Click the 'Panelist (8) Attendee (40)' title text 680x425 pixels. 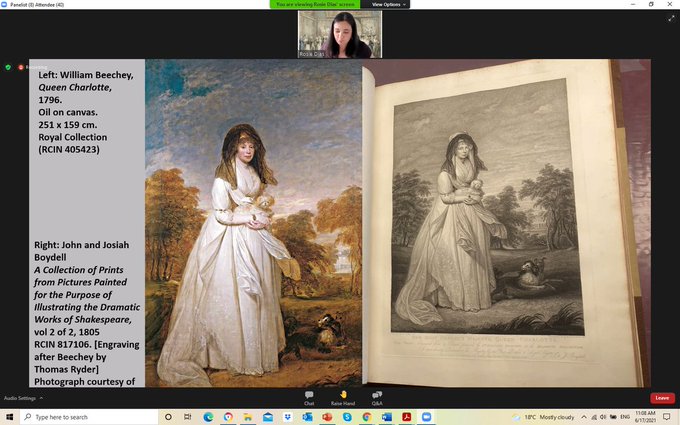tap(37, 4)
